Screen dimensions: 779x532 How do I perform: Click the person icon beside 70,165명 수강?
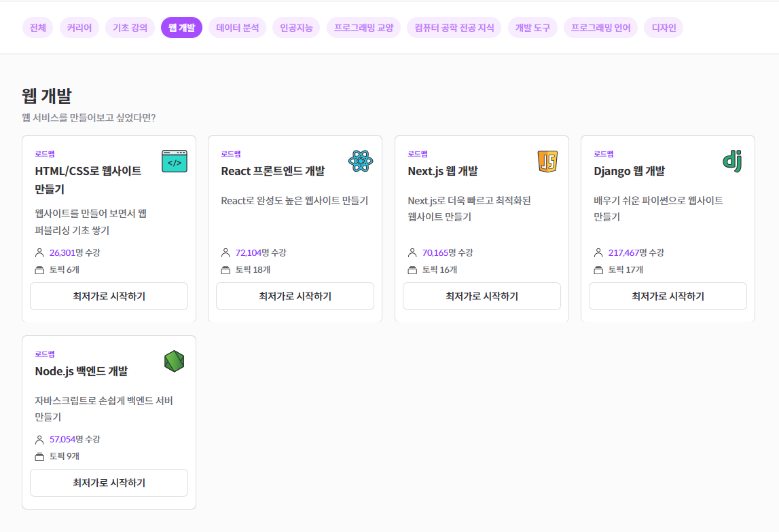412,252
